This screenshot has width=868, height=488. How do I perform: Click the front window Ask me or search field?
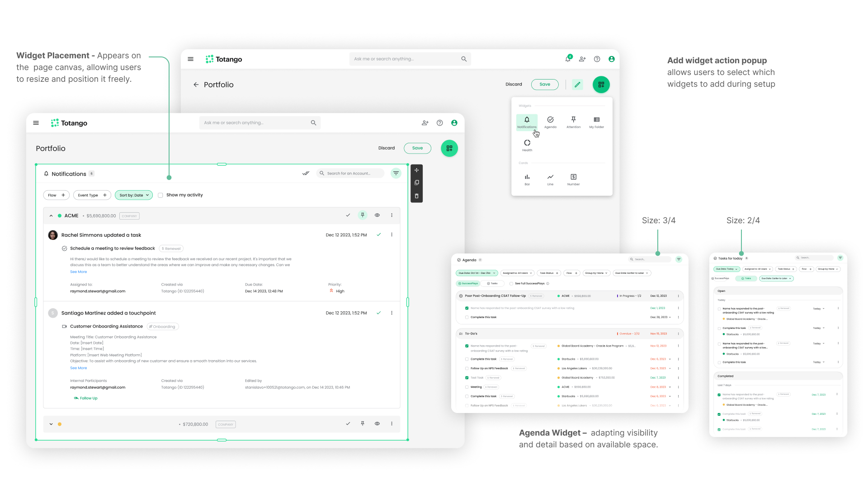click(x=259, y=123)
